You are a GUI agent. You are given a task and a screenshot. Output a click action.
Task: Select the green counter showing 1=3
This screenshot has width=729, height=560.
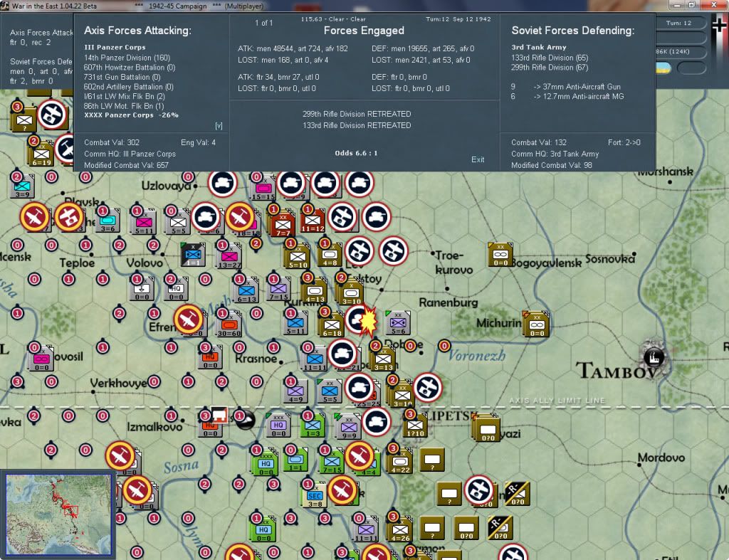click(x=313, y=425)
